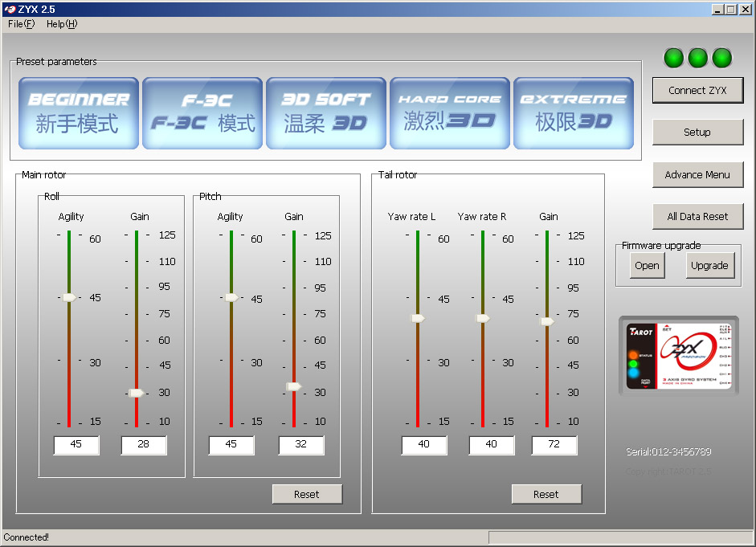Activate the EXTREME 3D preset
This screenshot has width=756, height=547.
click(x=574, y=113)
